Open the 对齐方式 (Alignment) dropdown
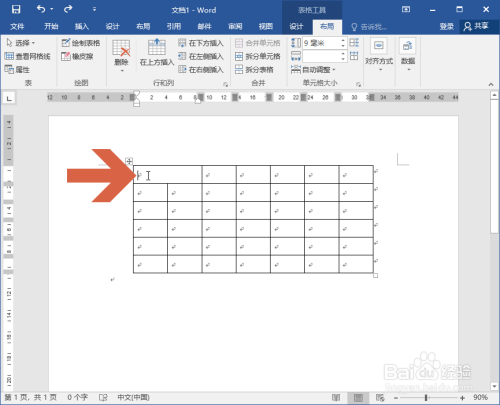Screen dimensions: 500x405 pyautogui.click(x=379, y=55)
